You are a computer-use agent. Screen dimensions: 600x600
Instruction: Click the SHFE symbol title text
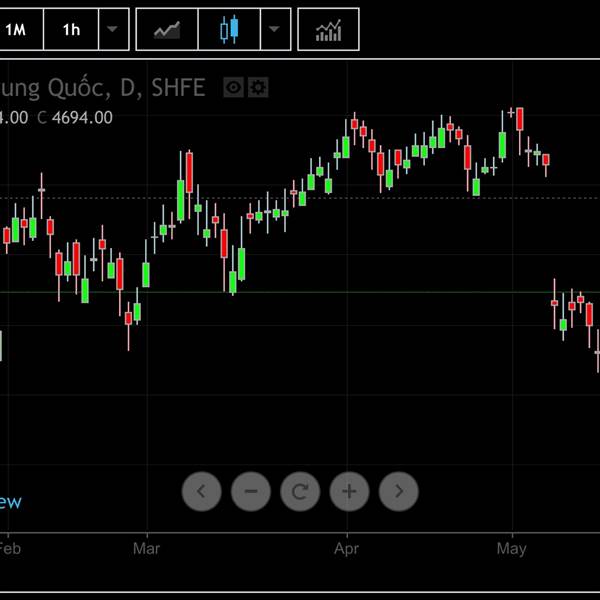pos(178,88)
